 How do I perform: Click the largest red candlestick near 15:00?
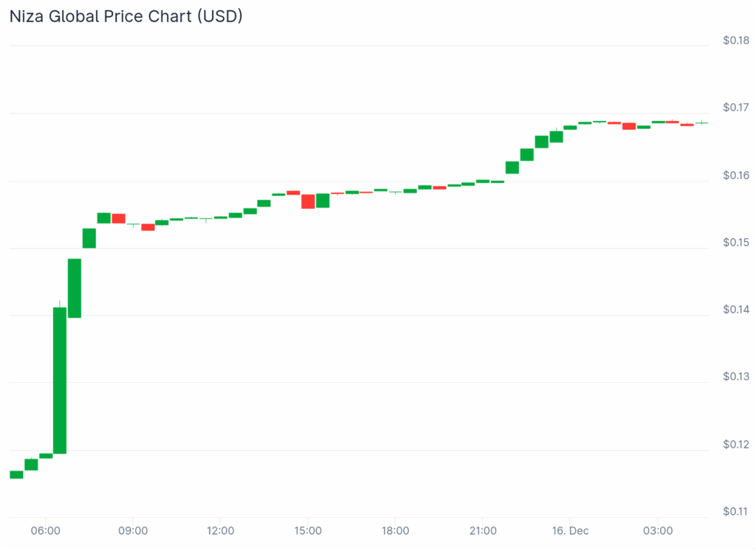click(x=308, y=201)
